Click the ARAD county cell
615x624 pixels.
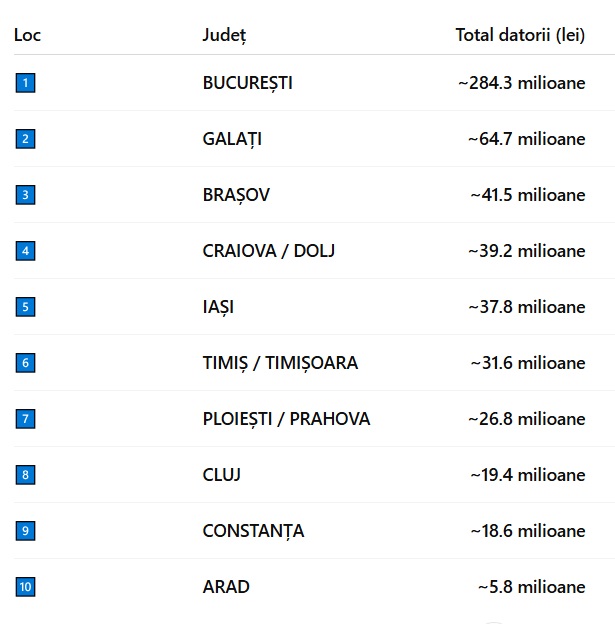[226, 587]
